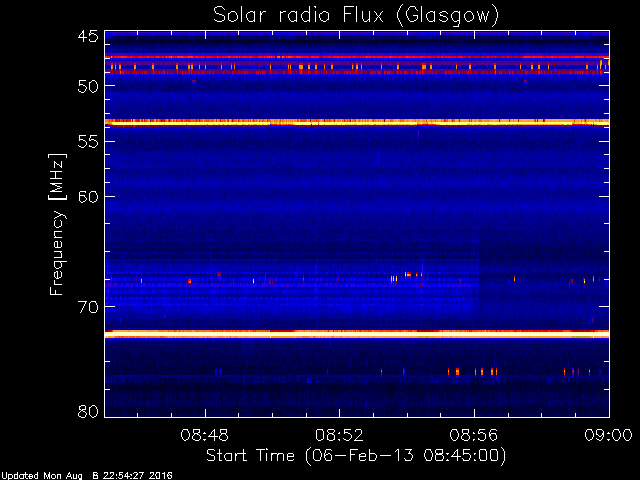Click the yellow emission band near 53 MHz
Image resolution: width=640 pixels, height=480 pixels.
coord(357,122)
